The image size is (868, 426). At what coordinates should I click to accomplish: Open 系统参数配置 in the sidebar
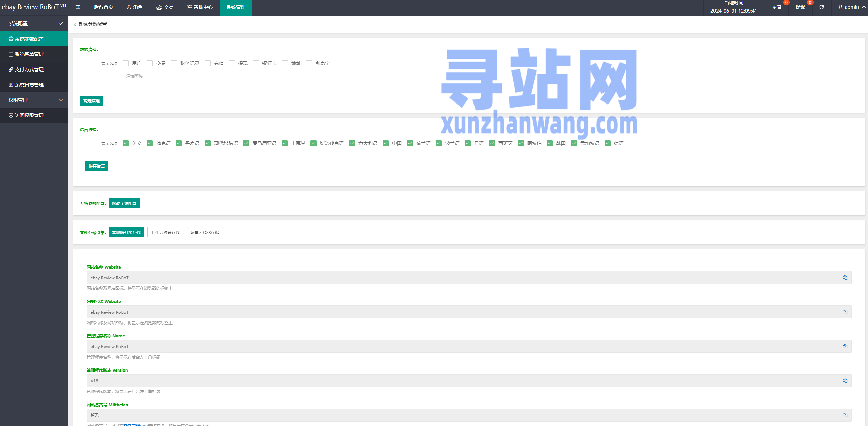34,39
